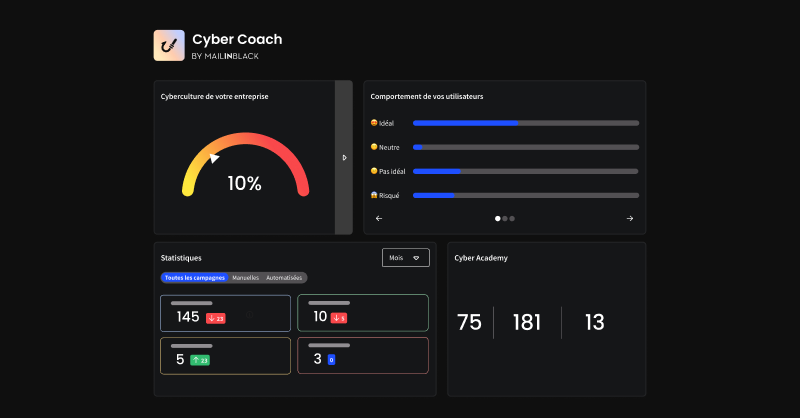Select the first carousel dot
800x418 pixels.
497,218
